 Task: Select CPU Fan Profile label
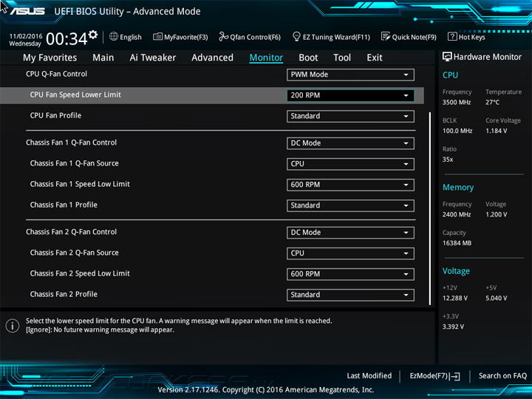pyautogui.click(x=55, y=115)
